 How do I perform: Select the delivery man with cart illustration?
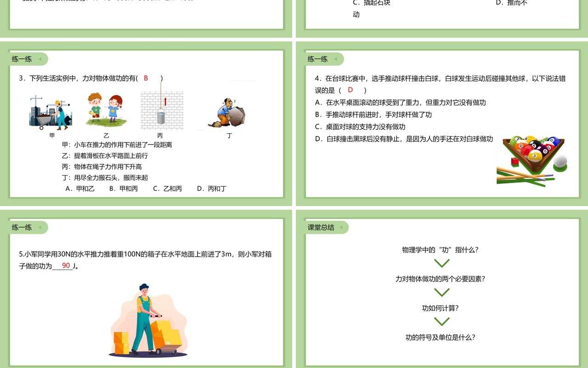[148, 321]
